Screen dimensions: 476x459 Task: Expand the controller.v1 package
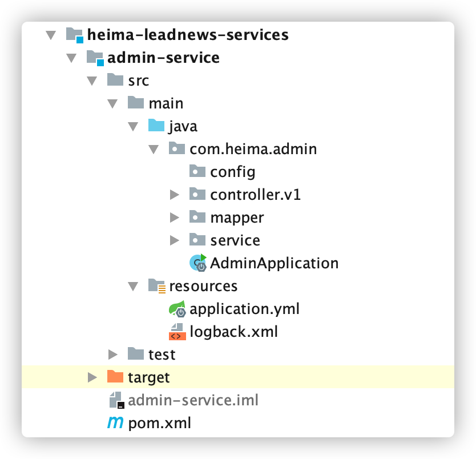[x=174, y=195]
